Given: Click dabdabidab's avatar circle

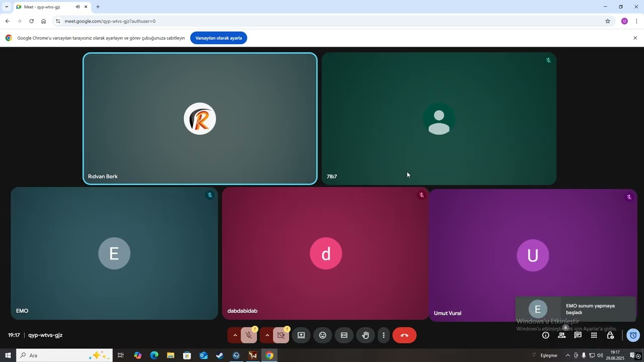Looking at the screenshot, I should tap(326, 253).
